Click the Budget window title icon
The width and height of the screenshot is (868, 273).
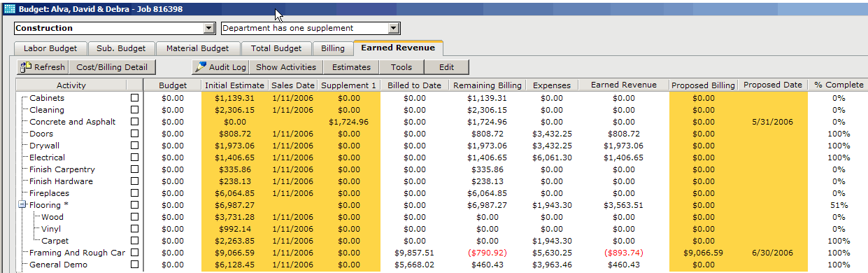click(10, 8)
